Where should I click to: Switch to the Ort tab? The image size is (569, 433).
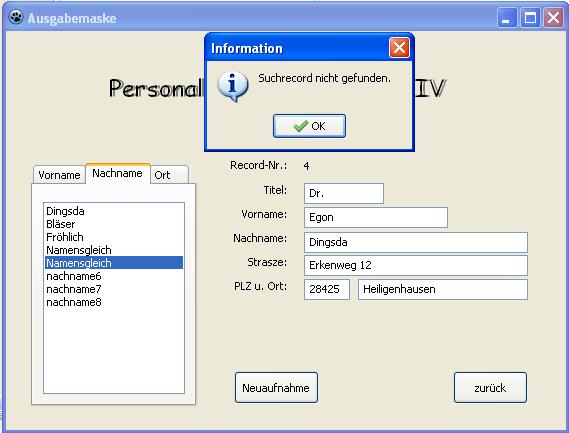(x=169, y=175)
